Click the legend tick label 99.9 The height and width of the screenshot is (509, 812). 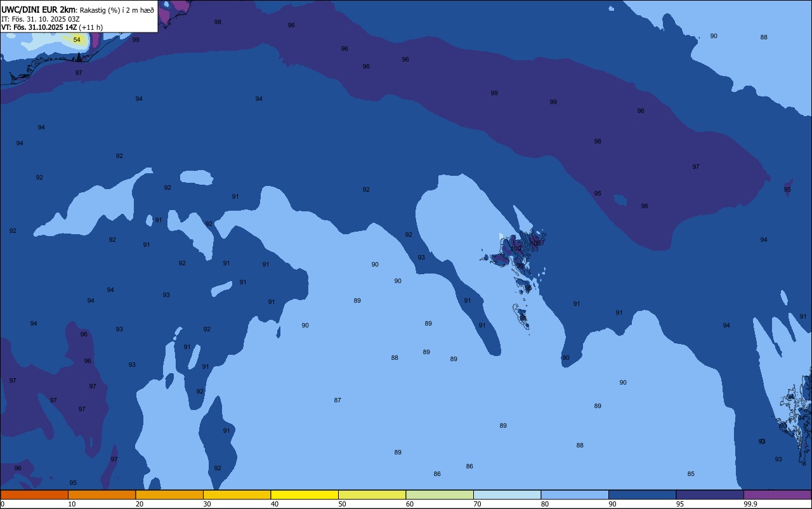click(750, 504)
